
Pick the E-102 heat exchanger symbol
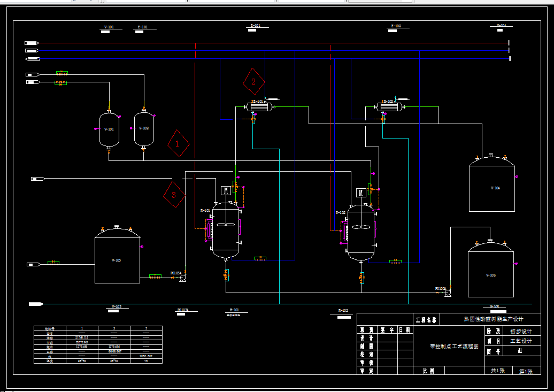(x=389, y=106)
